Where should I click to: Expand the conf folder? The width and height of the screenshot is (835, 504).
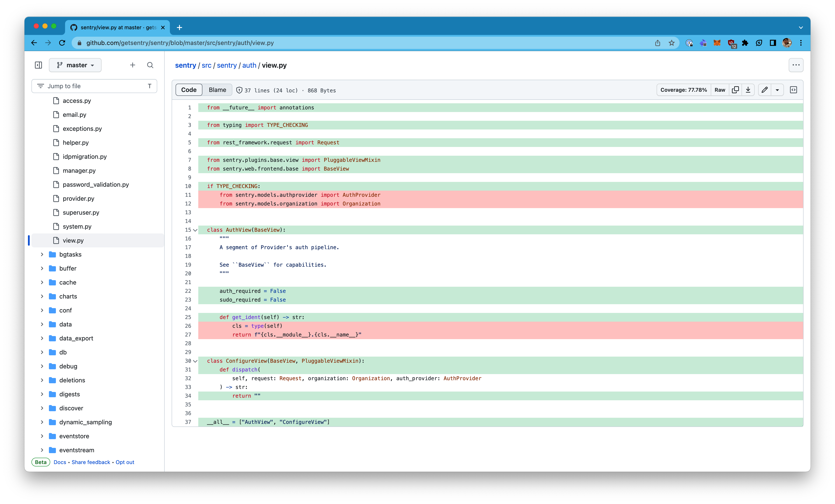pos(42,310)
